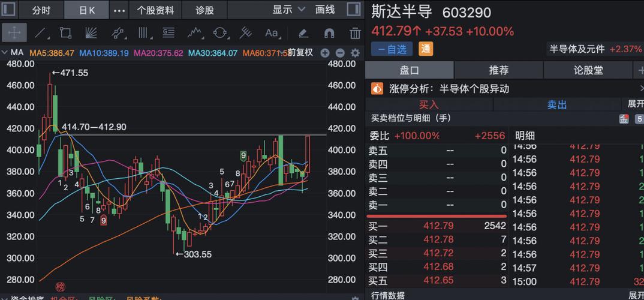Switch to the 推荐 tab
Viewport: 644px width, 300px height.
[499, 70]
